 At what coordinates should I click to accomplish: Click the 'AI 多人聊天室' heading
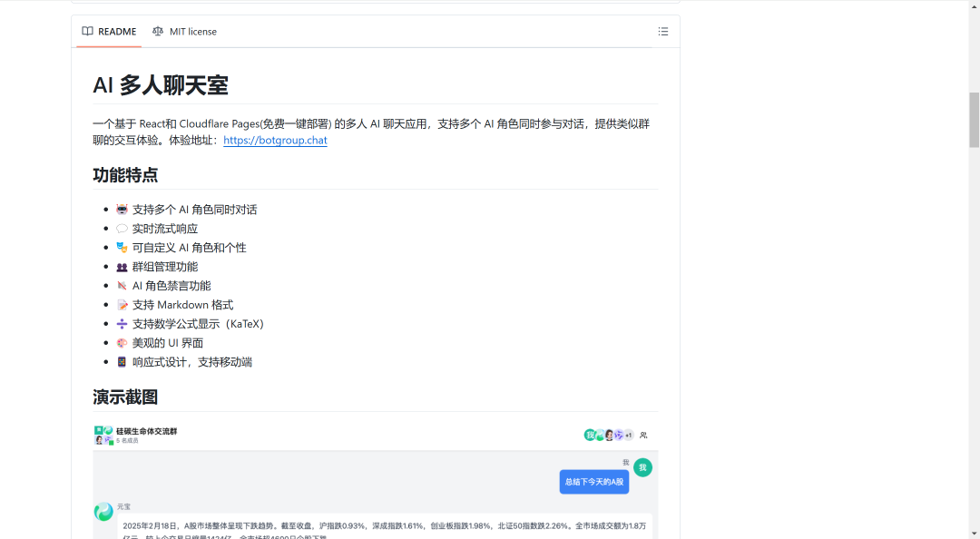coord(161,85)
